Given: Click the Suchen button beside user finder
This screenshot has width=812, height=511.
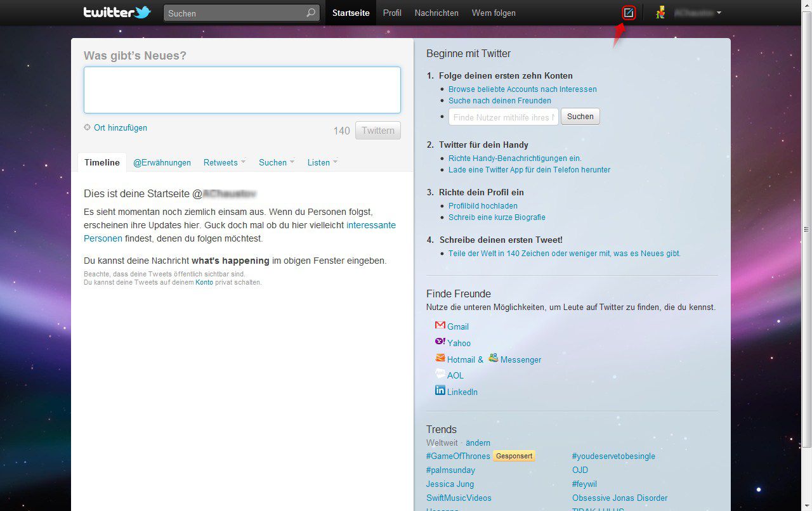Looking at the screenshot, I should coord(580,117).
